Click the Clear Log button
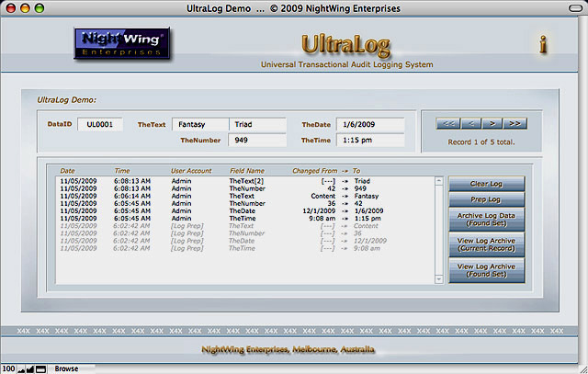 (486, 184)
